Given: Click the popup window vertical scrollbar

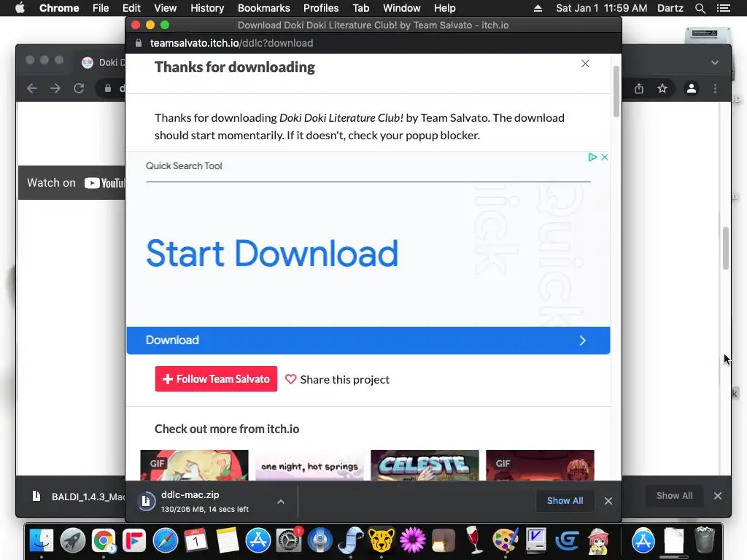Looking at the screenshot, I should (x=616, y=91).
